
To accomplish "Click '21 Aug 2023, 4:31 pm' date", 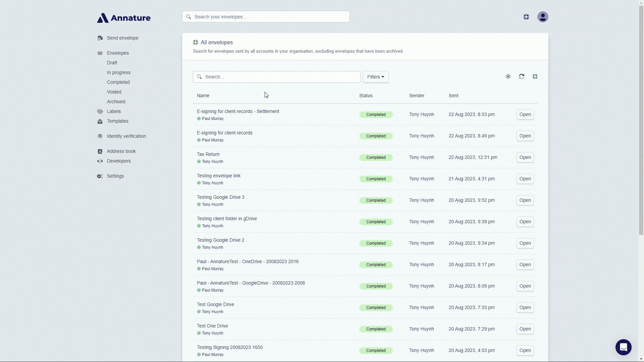I will click(472, 179).
